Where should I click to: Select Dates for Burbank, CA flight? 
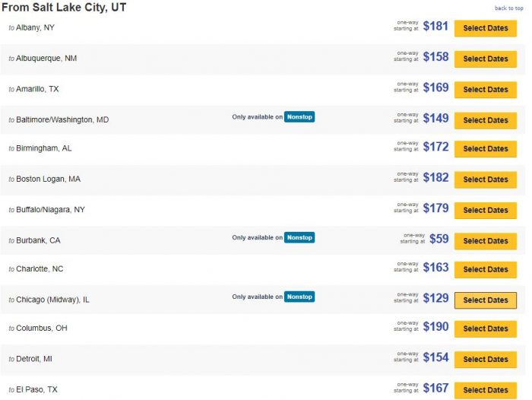[x=485, y=241]
